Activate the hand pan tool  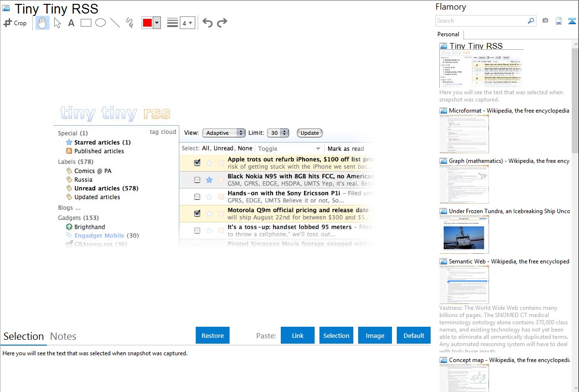tap(42, 23)
